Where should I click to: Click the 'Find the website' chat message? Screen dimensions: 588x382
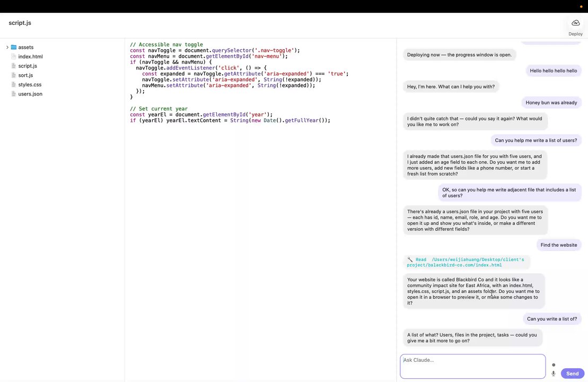[x=559, y=245]
